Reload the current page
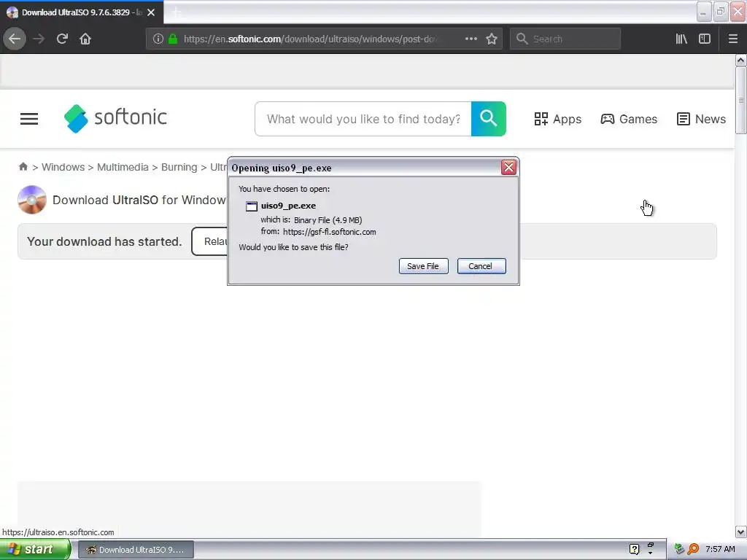This screenshot has height=560, width=747. pos(62,39)
